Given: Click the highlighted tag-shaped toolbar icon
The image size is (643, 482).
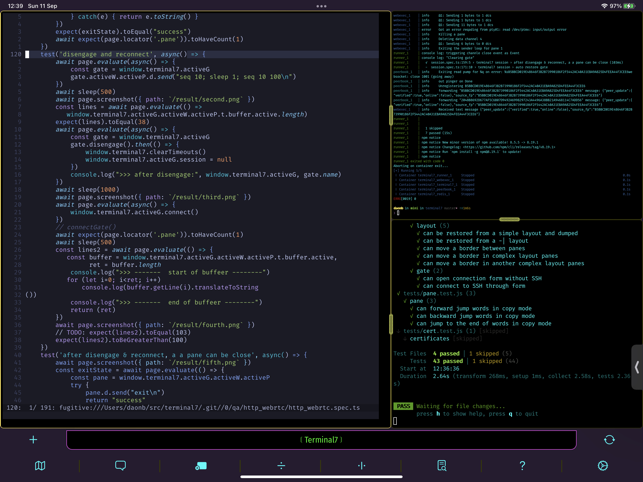Looking at the screenshot, I should pyautogui.click(x=201, y=466).
